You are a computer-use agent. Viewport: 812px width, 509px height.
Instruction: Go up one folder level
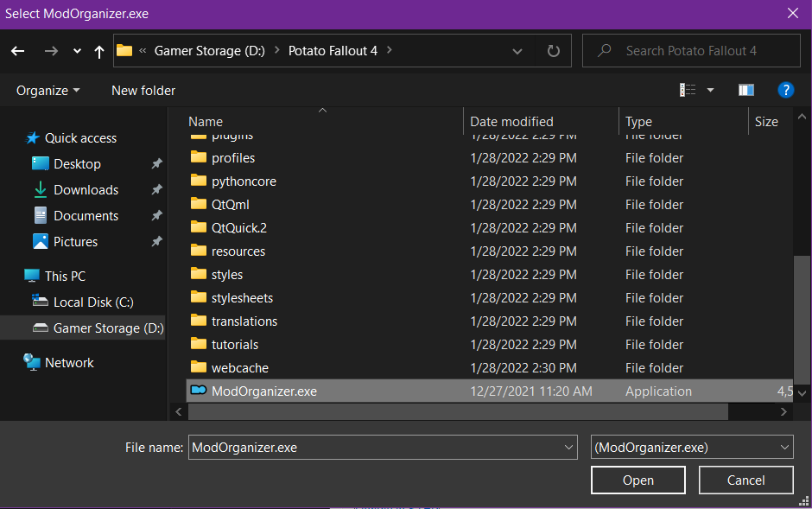[99, 51]
